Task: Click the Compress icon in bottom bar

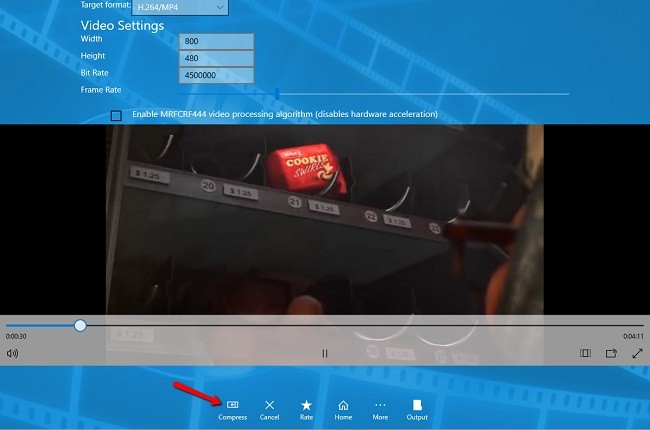Action: click(233, 404)
